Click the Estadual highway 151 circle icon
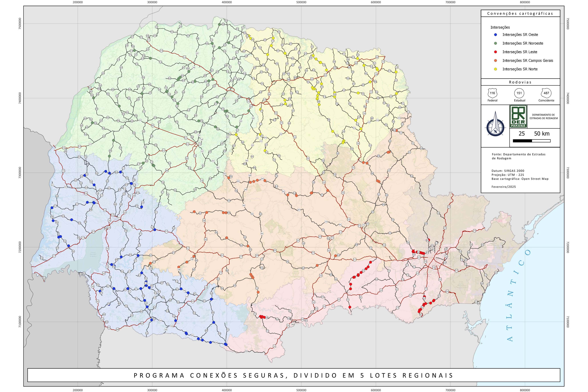Viewport: 588px width, 392px height. (519, 93)
